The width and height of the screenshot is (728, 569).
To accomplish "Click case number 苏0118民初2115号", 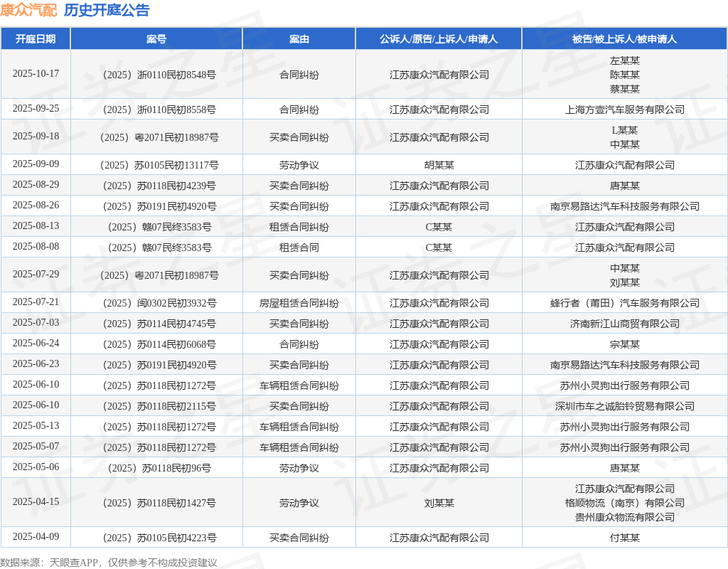I will pos(159,406).
